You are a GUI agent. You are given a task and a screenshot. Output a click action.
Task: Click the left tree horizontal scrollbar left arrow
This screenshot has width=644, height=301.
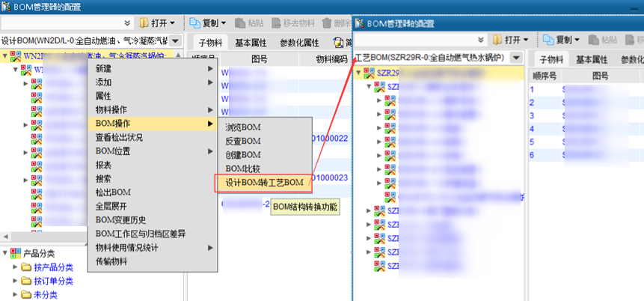click(x=6, y=237)
